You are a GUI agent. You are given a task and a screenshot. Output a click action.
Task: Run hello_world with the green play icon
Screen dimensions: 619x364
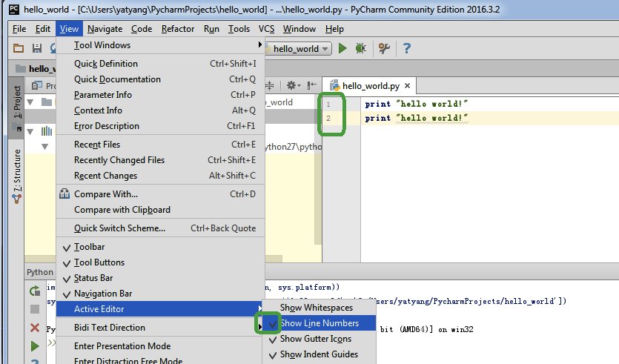tap(342, 49)
